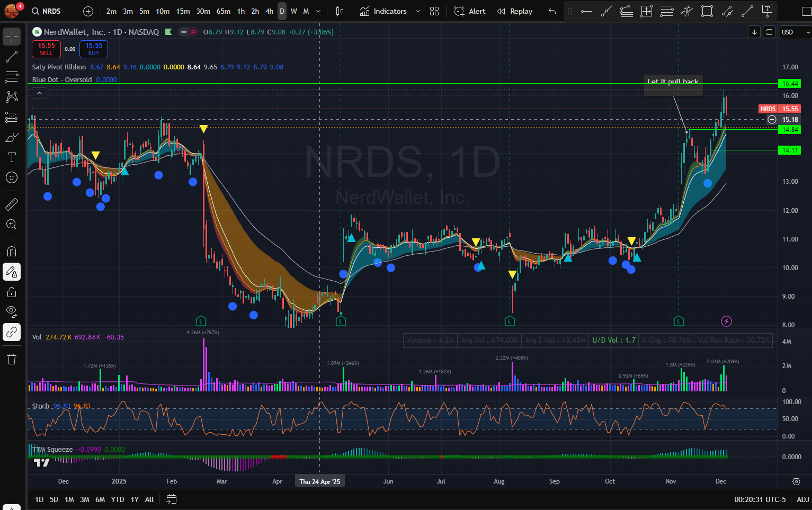The height and width of the screenshot is (510, 812).
Task: Open the user profile avatar menu
Action: pyautogui.click(x=11, y=11)
